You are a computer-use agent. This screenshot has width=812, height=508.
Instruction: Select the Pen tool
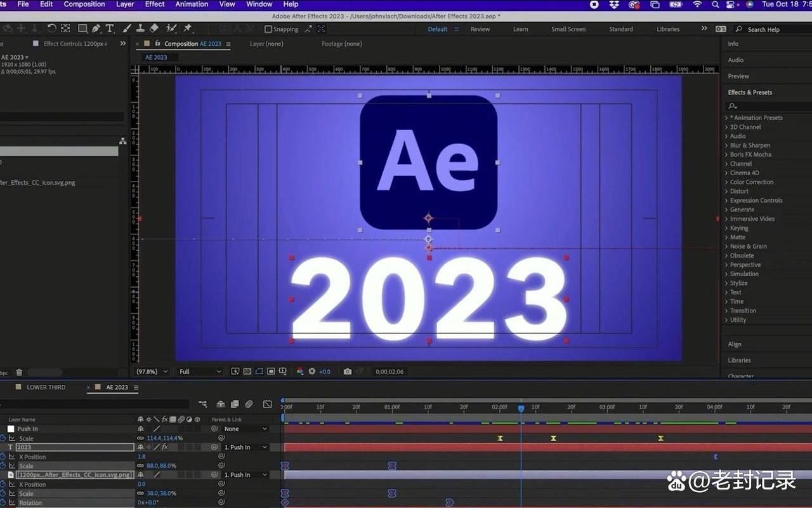coord(96,29)
